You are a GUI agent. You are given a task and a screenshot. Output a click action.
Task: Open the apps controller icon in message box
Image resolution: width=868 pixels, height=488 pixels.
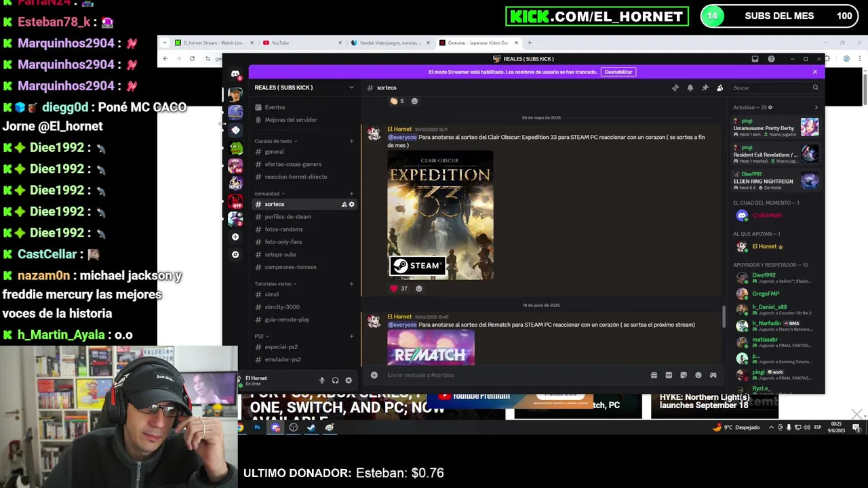713,375
